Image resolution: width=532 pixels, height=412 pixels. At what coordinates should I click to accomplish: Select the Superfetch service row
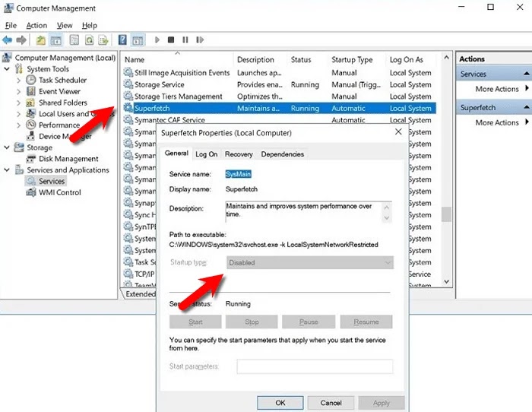click(x=279, y=108)
